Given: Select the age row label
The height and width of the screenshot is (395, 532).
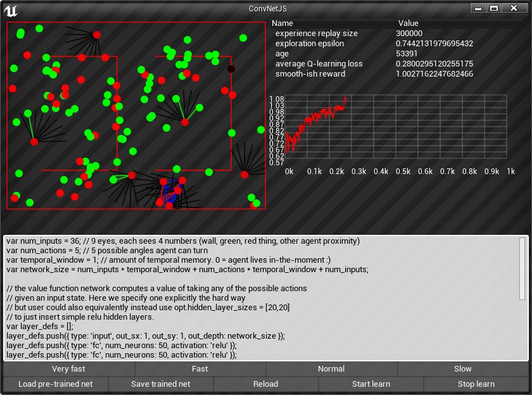Looking at the screenshot, I should coord(282,54).
